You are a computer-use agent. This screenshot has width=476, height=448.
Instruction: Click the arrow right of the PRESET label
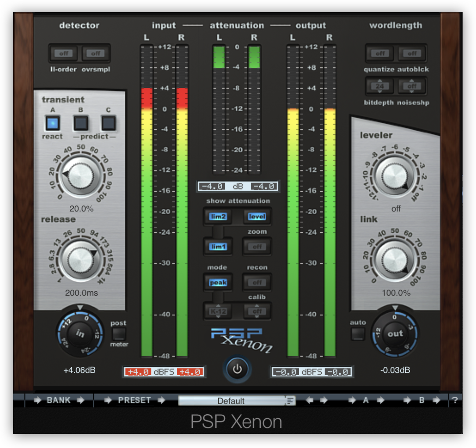(162, 400)
